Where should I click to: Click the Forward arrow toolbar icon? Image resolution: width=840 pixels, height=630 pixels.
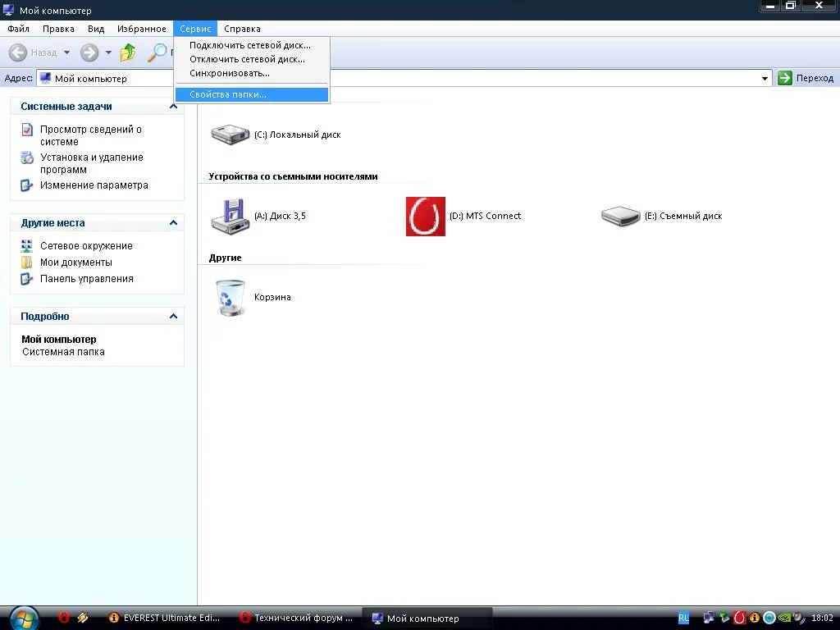[89, 52]
